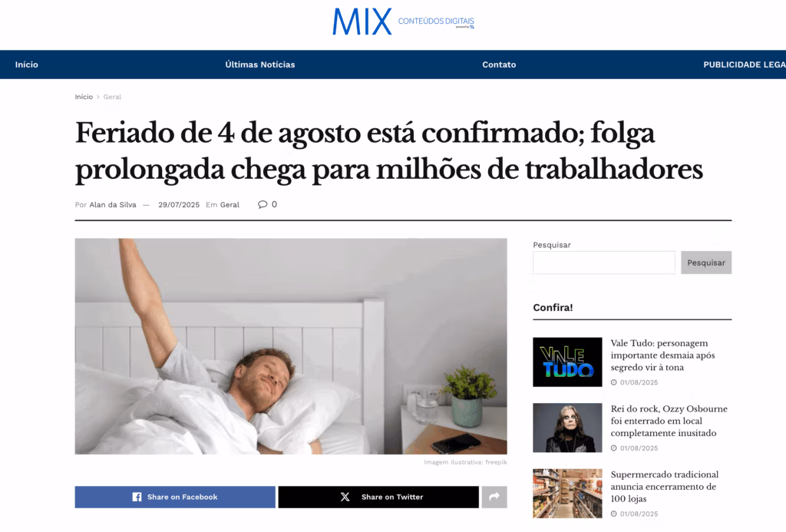Open author Alan da Silva link
Screen dimensions: 786x532
tap(113, 204)
